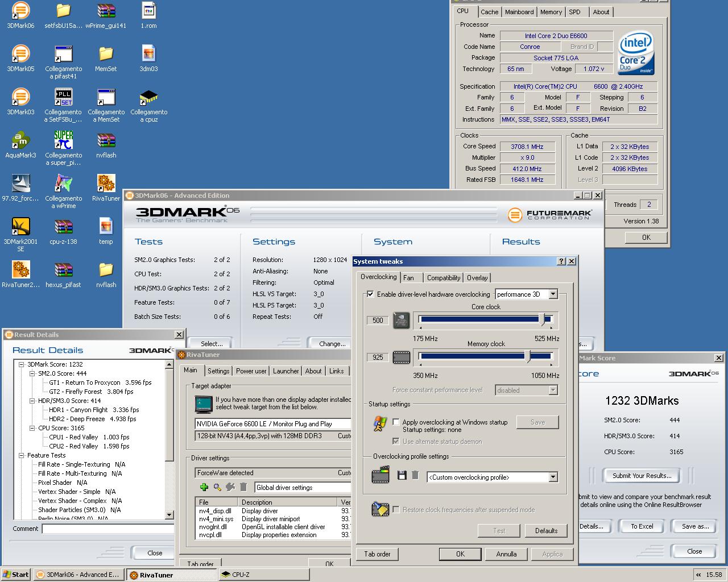
Task: Click the Comment input field in Result Details
Action: coord(108,529)
